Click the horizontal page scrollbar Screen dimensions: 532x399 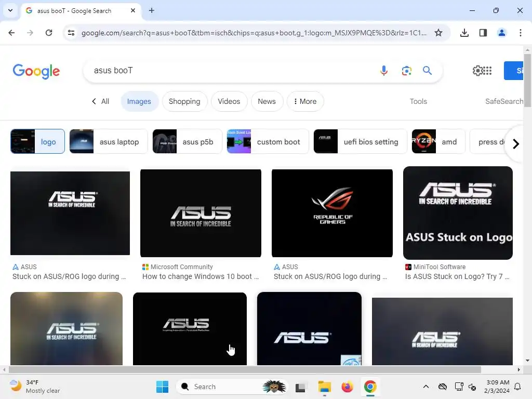tap(245, 369)
